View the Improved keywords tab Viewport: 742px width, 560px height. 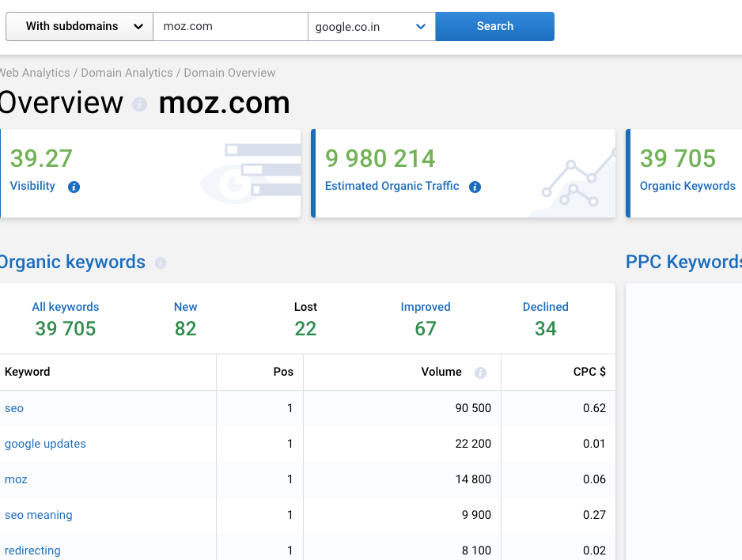coord(426,319)
